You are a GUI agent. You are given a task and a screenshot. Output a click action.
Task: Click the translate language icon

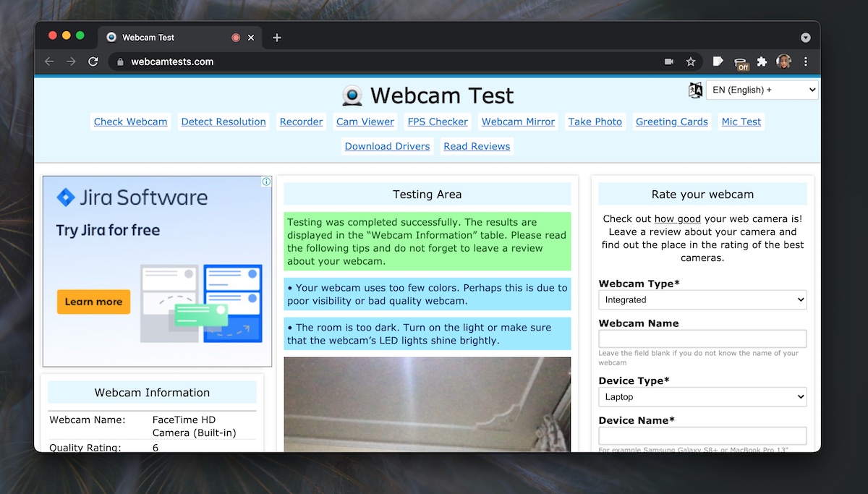(695, 90)
